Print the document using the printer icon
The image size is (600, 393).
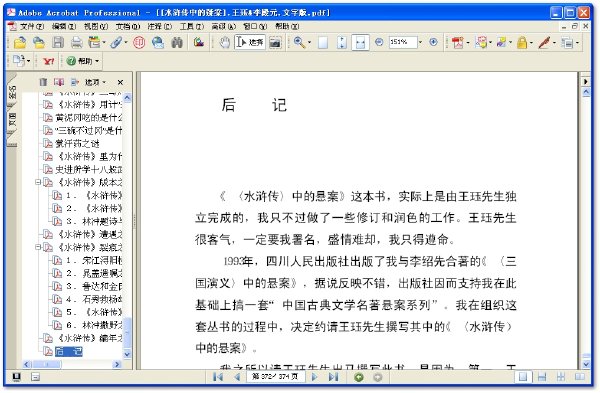pos(77,42)
